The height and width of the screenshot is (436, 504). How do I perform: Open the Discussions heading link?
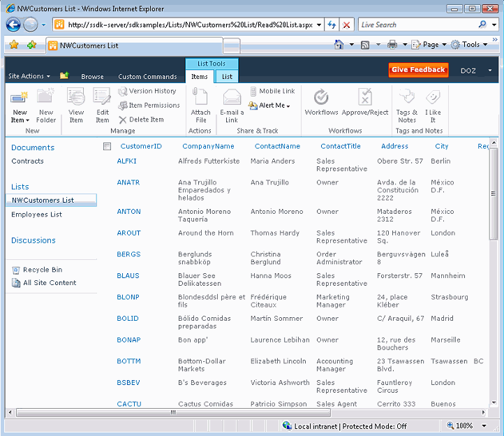34,240
